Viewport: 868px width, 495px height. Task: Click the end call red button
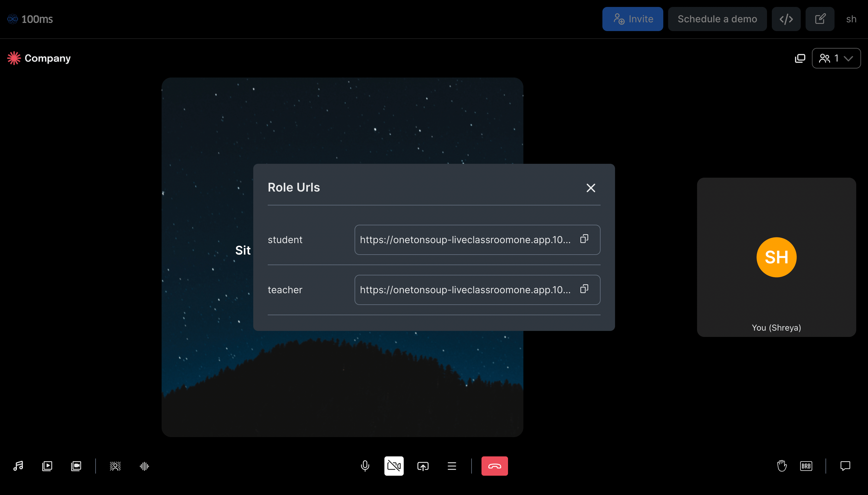pos(495,466)
